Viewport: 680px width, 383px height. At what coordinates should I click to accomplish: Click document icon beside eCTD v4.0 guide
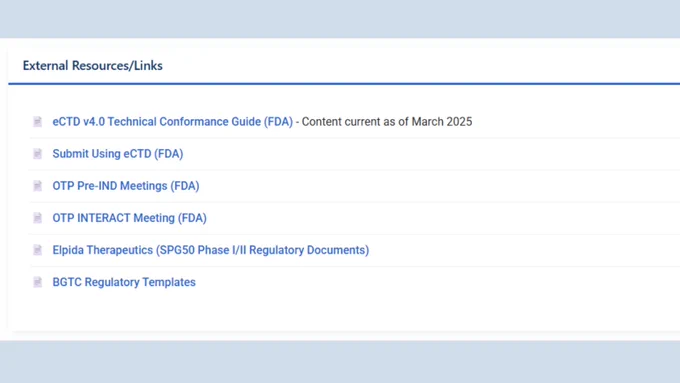(x=38, y=122)
